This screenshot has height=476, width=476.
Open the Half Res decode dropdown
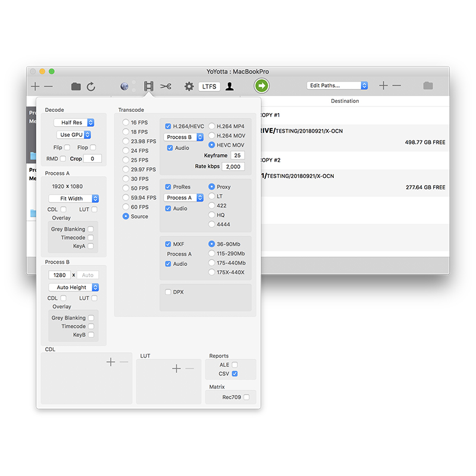pos(74,123)
